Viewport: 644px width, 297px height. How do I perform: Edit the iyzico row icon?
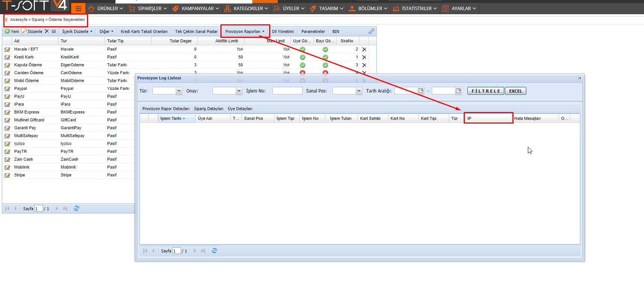(7, 144)
